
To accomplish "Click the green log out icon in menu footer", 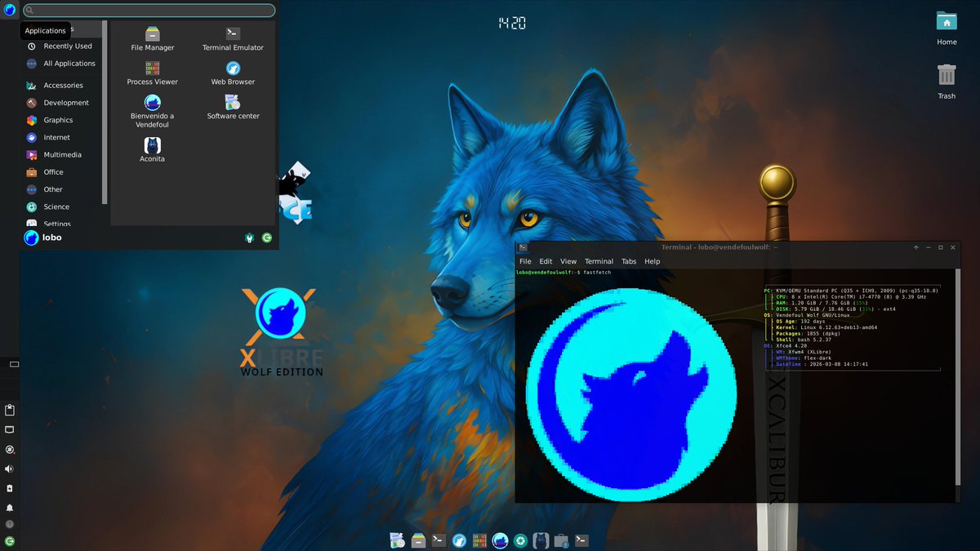I will (267, 238).
